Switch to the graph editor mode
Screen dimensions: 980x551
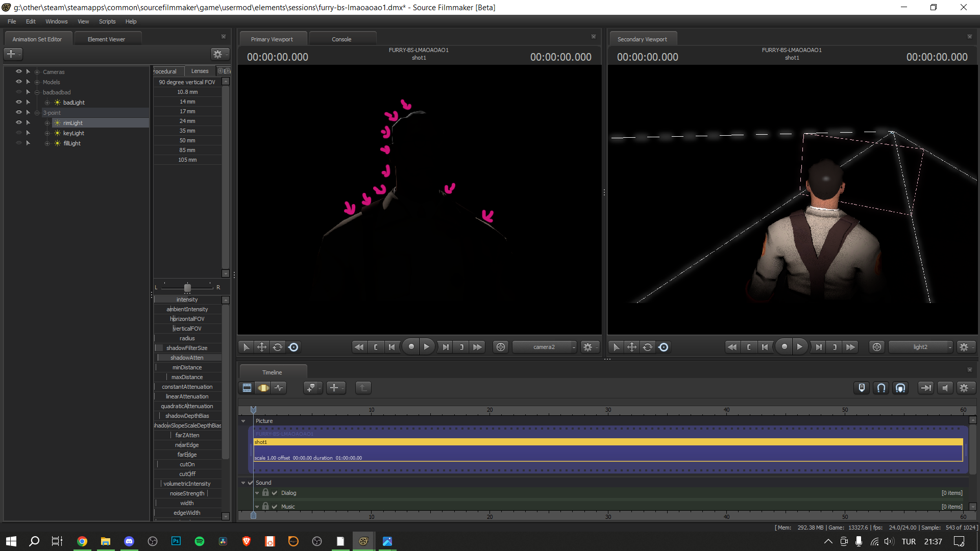(279, 388)
